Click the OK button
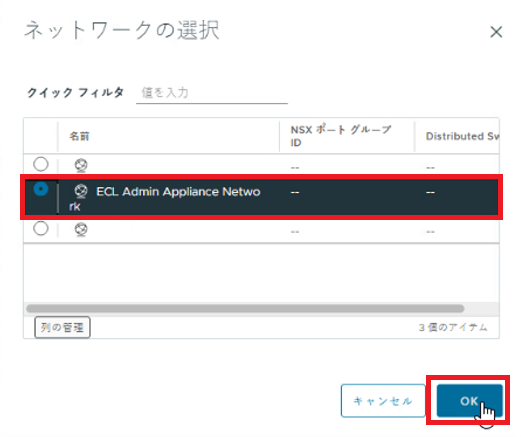The width and height of the screenshot is (521, 437). pyautogui.click(x=470, y=401)
